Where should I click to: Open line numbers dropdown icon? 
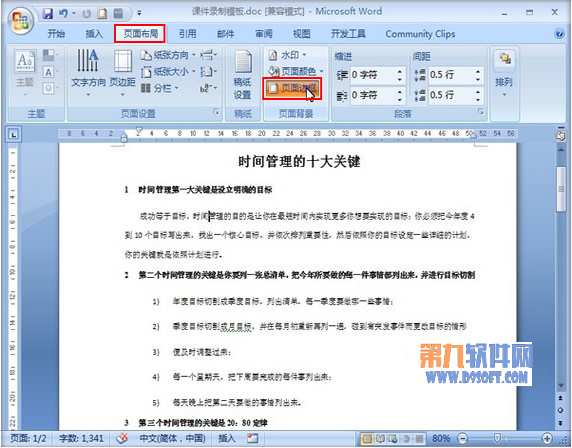tap(209, 72)
